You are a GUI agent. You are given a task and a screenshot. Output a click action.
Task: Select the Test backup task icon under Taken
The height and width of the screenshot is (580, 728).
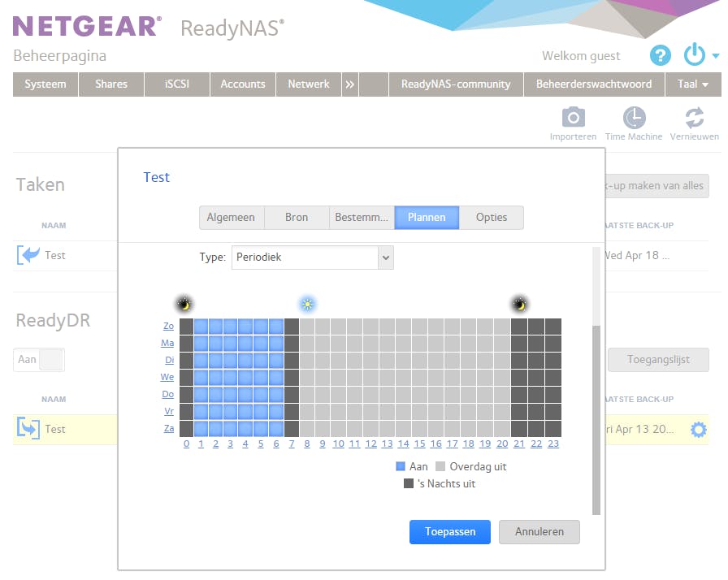(x=28, y=255)
